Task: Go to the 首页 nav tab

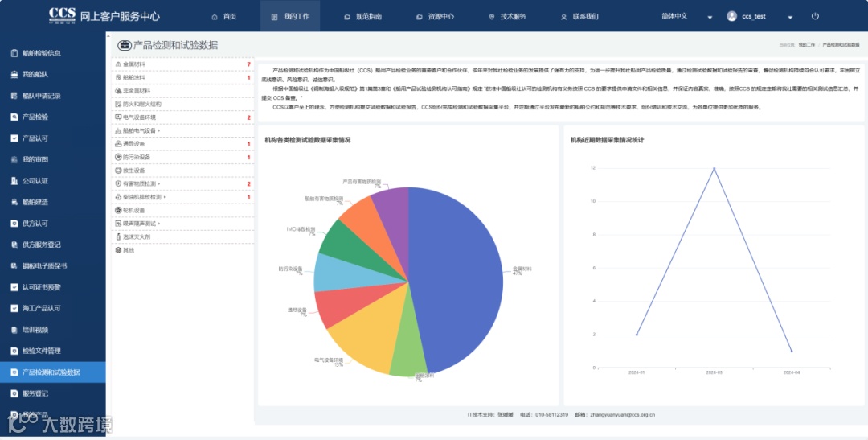Action: point(224,17)
